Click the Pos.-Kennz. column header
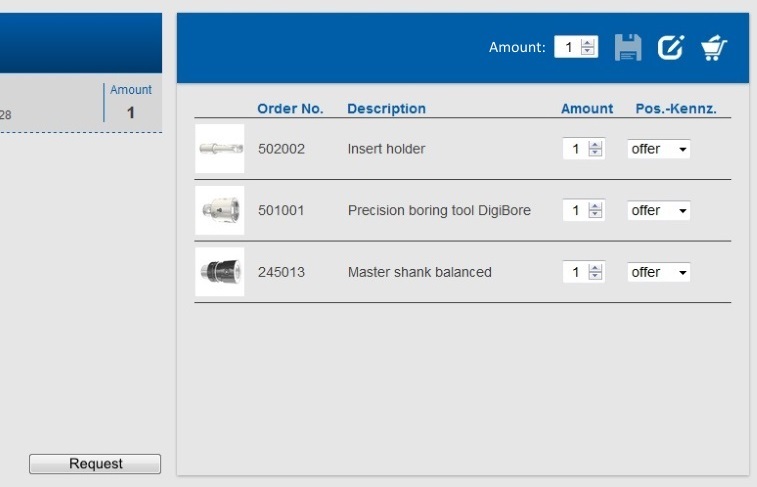This screenshot has height=487, width=757. pos(676,109)
